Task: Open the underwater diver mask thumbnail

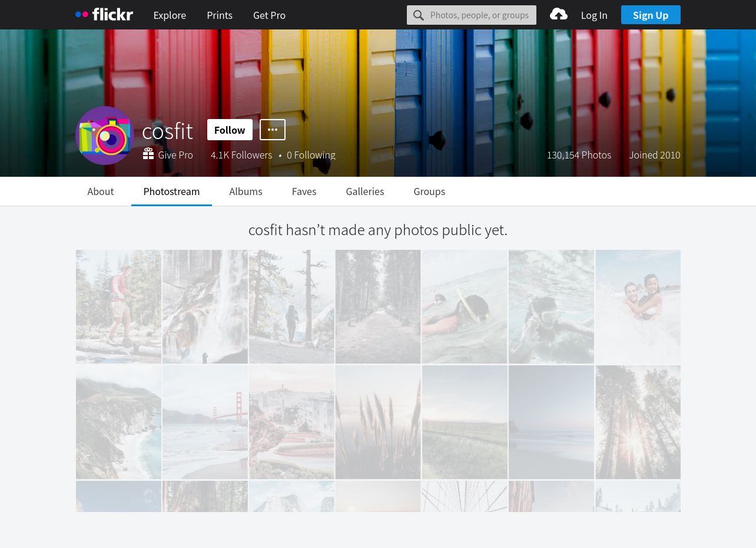Action: (x=551, y=306)
